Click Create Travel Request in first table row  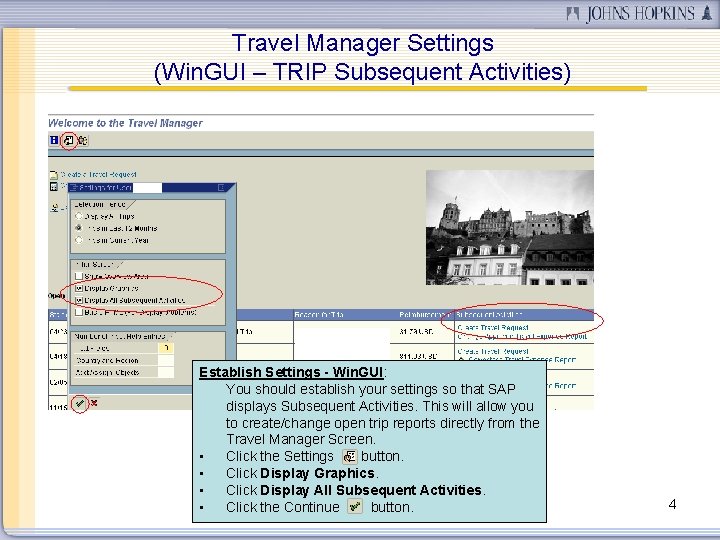click(493, 327)
